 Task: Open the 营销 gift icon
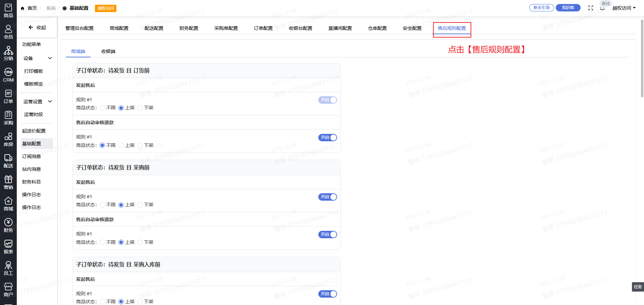(x=8, y=183)
